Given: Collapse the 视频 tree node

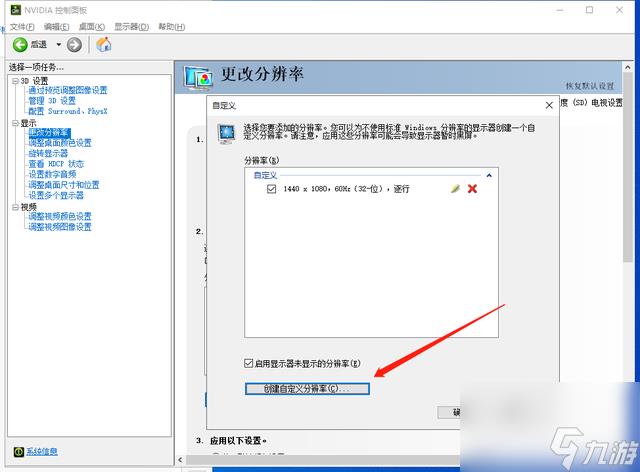Looking at the screenshot, I should (15, 207).
